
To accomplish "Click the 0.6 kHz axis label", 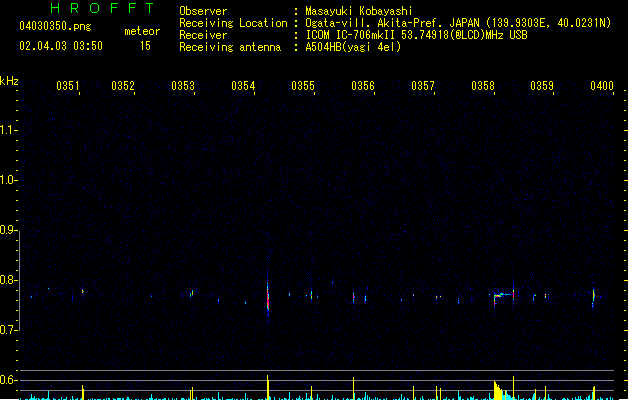I will point(8,380).
